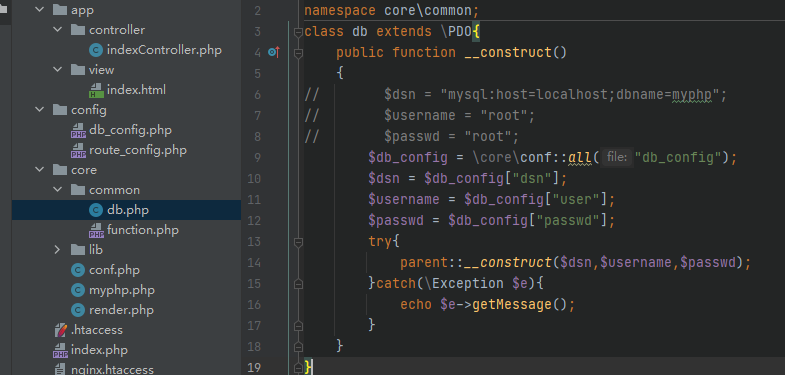The width and height of the screenshot is (785, 375).
Task: Click the class icon beside db.php
Action: (x=96, y=210)
